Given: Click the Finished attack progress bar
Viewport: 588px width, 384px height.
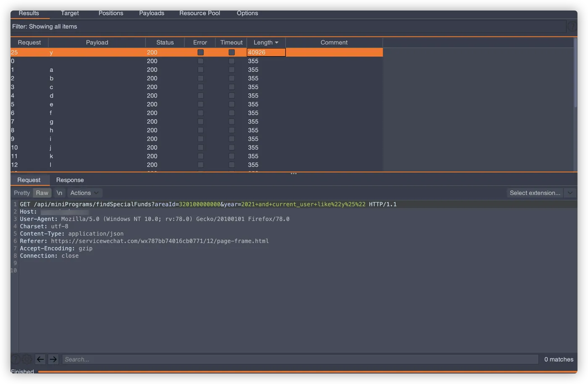Looking at the screenshot, I should pyautogui.click(x=307, y=371).
